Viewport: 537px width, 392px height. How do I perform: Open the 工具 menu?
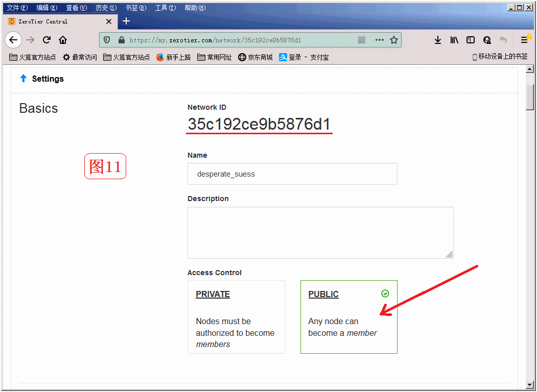(x=166, y=8)
